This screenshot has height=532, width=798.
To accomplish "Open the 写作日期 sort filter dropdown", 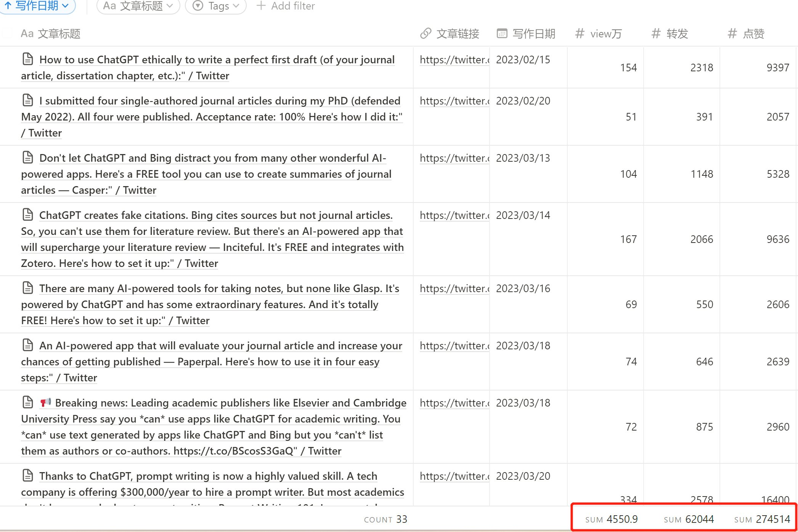I will (37, 6).
